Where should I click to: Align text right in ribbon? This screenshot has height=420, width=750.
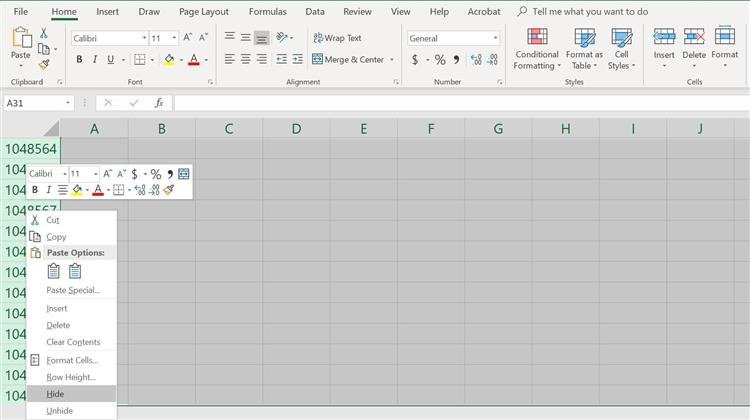261,59
